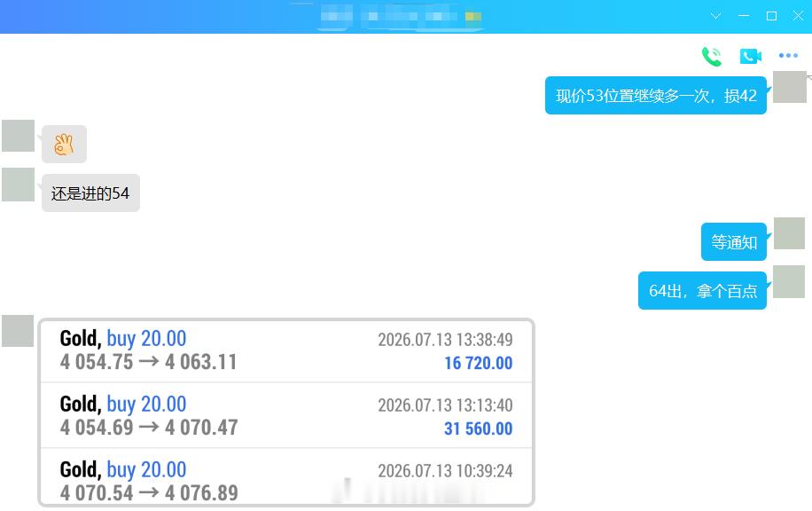Click price text "4 054.75 → 4 063.11"
The height and width of the screenshot is (511, 812).
coord(149,362)
